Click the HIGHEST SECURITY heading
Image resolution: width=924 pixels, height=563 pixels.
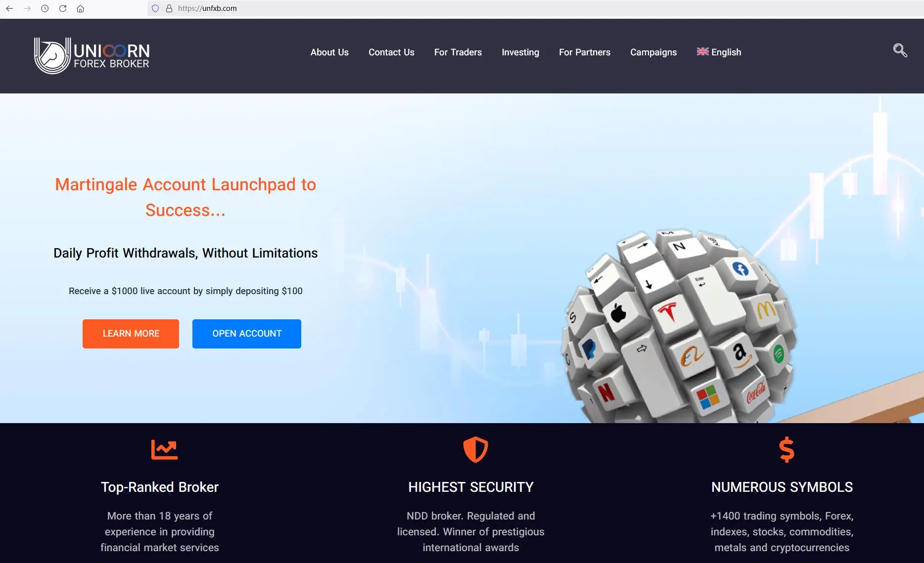click(471, 487)
